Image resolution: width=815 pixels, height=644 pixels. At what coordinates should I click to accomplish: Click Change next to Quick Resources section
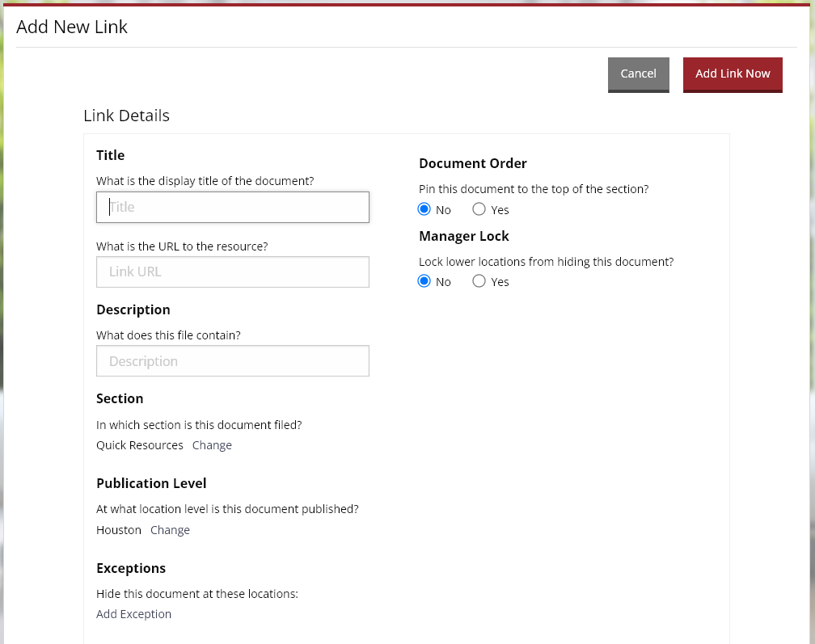[x=212, y=444]
